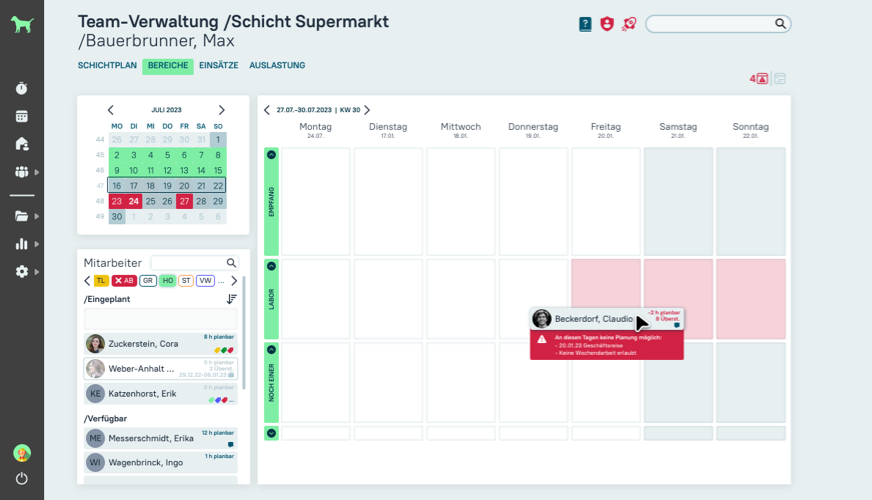
Task: Open the bar chart statistics icon
Action: [22, 244]
